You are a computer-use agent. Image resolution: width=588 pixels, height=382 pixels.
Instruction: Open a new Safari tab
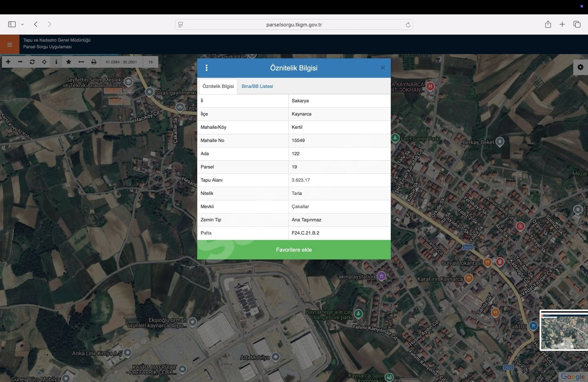point(562,24)
